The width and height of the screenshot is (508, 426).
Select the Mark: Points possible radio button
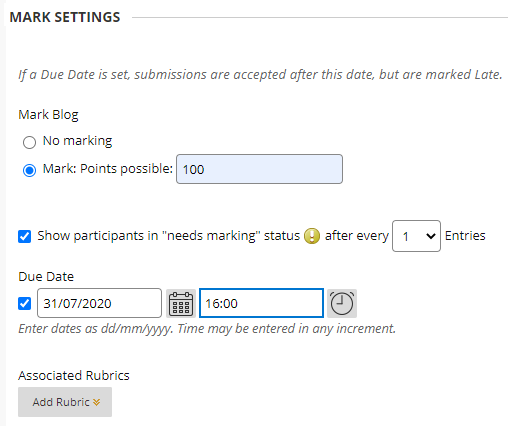[x=29, y=170]
